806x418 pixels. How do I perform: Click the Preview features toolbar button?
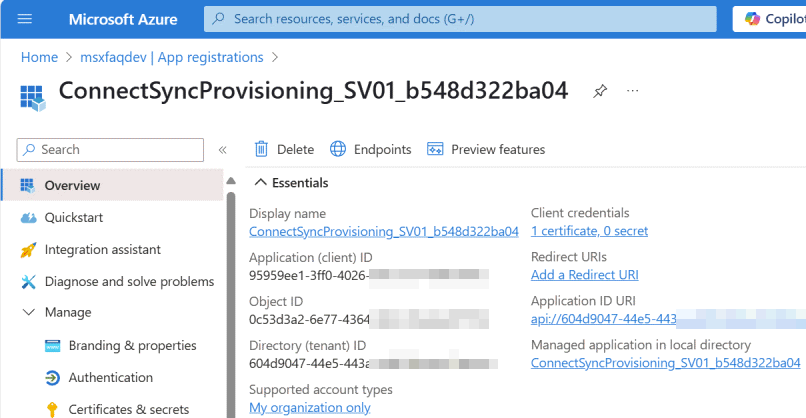pyautogui.click(x=486, y=149)
